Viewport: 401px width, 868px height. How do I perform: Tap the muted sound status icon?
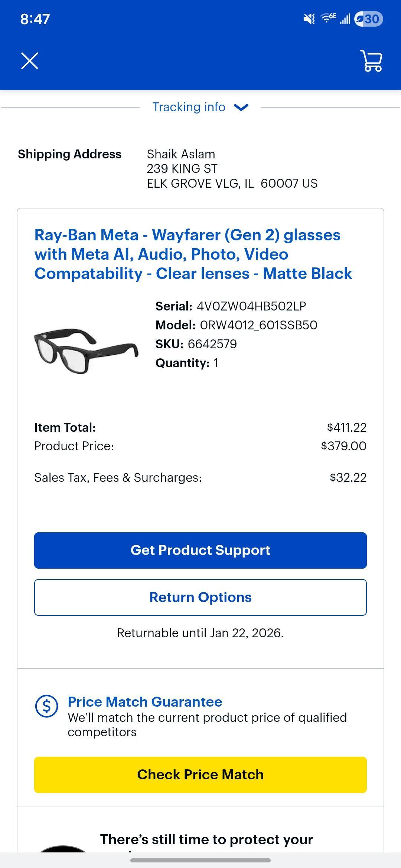pyautogui.click(x=309, y=19)
